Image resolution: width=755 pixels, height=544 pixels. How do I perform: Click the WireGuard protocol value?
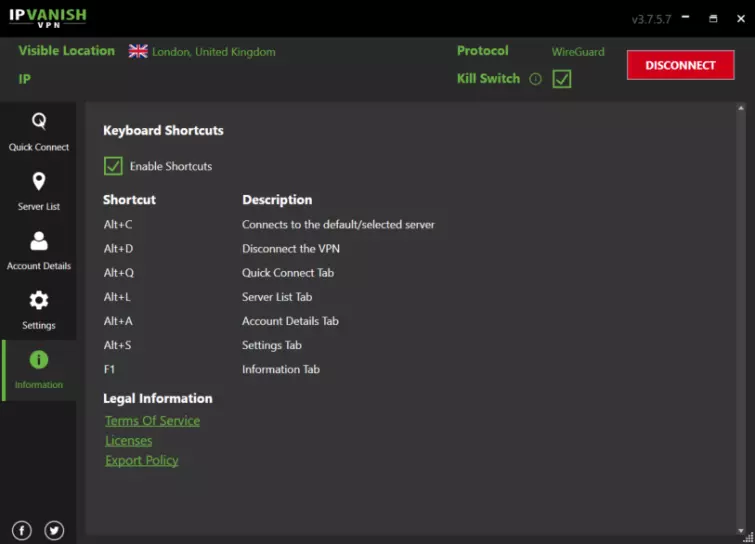tap(578, 52)
